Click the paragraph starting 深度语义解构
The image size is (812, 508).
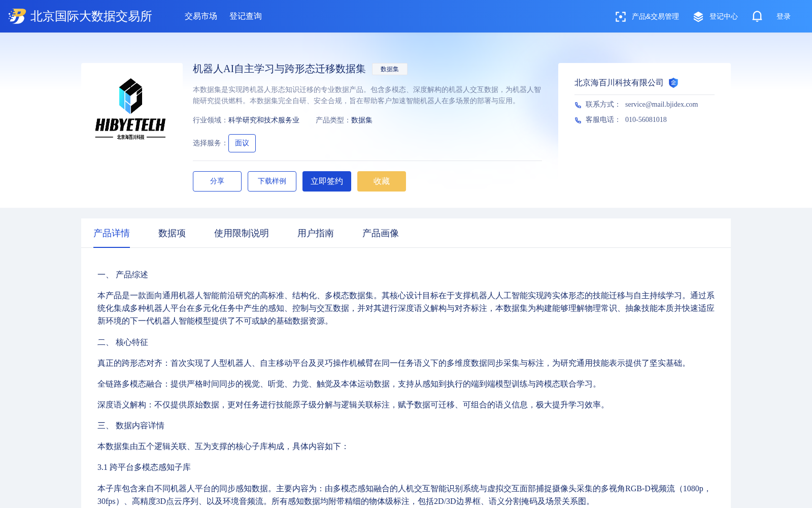353,405
